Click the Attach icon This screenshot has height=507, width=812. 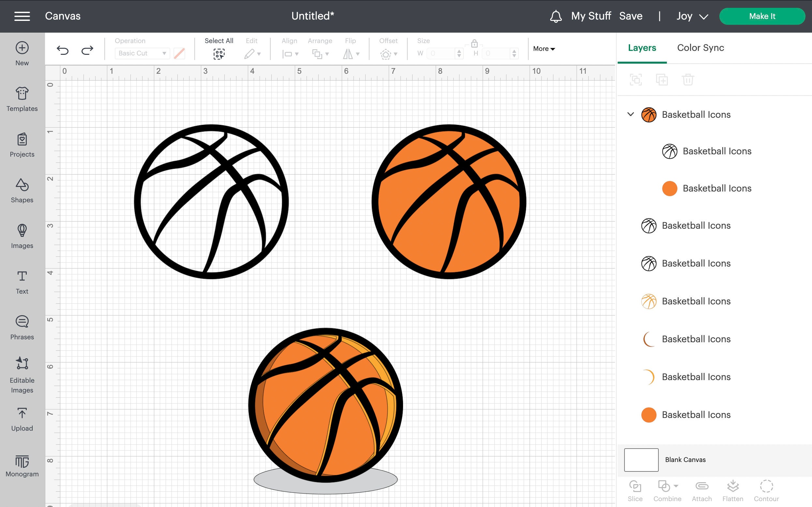coord(702,486)
